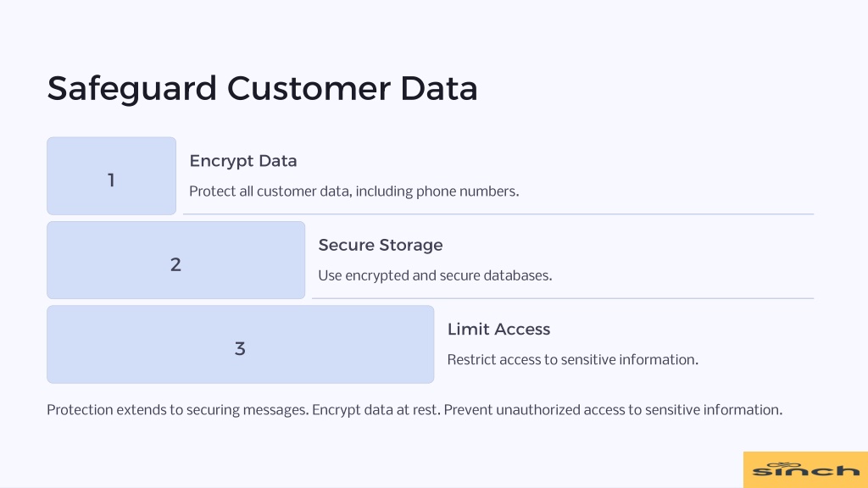Click the number 1 digit

click(x=111, y=180)
